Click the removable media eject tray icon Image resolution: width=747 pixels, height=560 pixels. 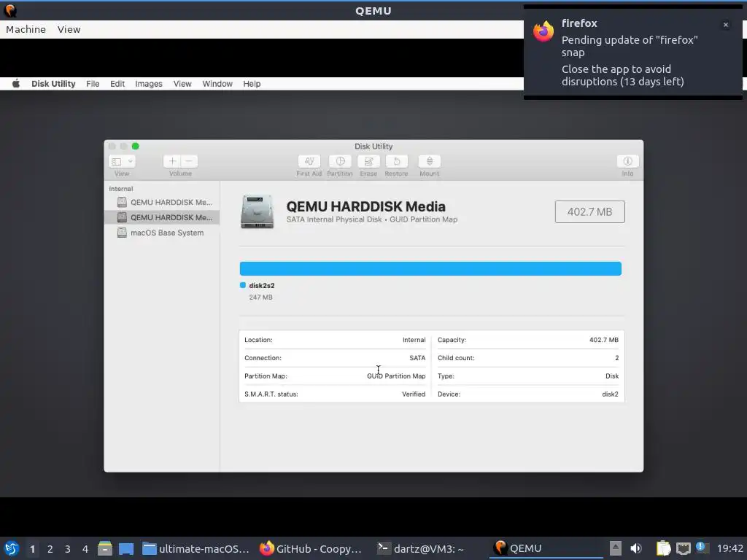(x=616, y=548)
